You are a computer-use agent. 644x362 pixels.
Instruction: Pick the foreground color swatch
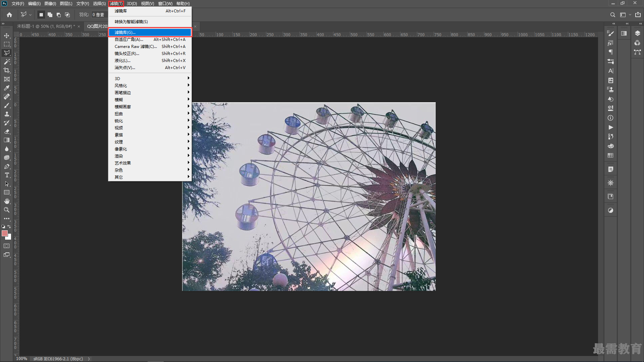4,233
